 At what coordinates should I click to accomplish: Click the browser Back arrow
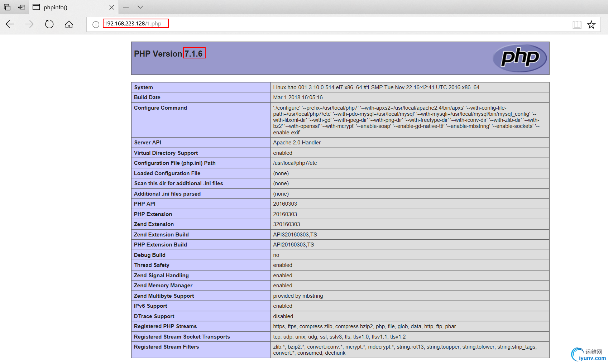[10, 24]
